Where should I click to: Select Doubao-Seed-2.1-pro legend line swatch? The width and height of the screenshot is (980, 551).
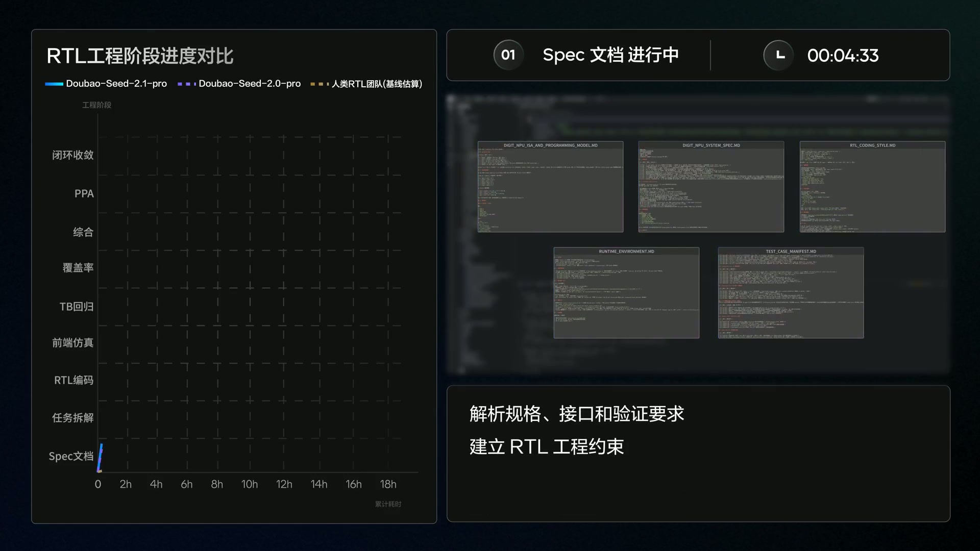[54, 84]
